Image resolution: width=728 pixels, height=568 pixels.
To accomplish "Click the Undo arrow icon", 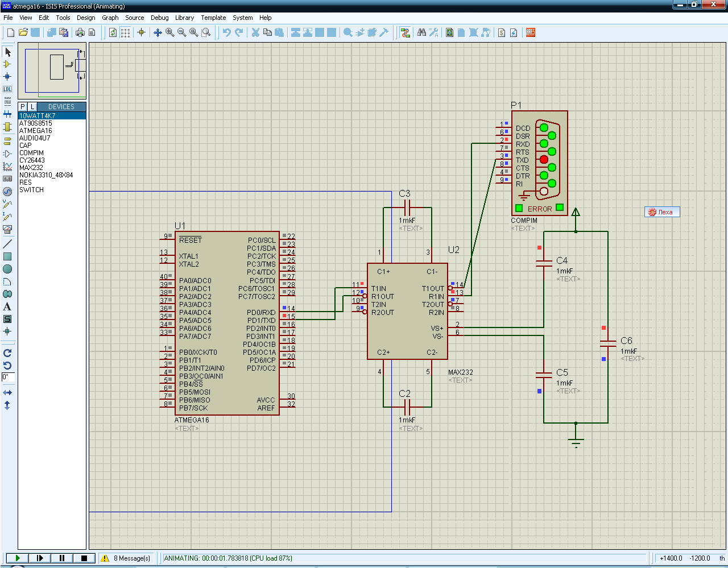I will [x=226, y=33].
